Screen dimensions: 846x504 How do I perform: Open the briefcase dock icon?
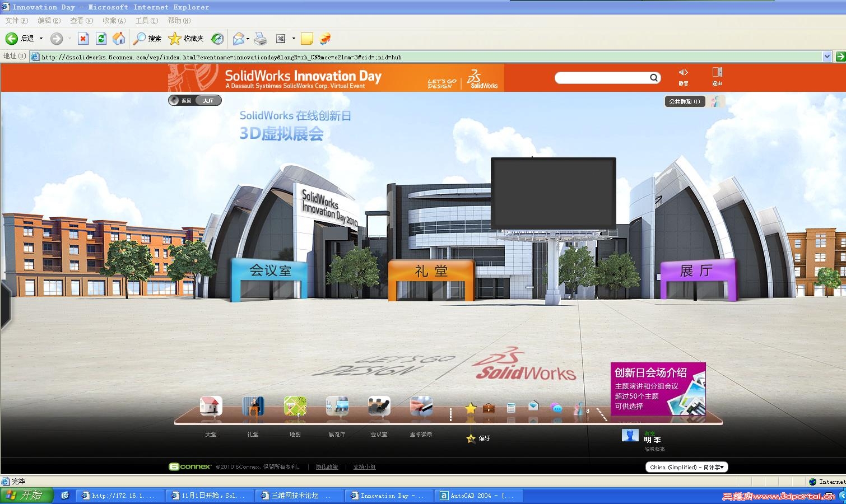click(x=489, y=408)
